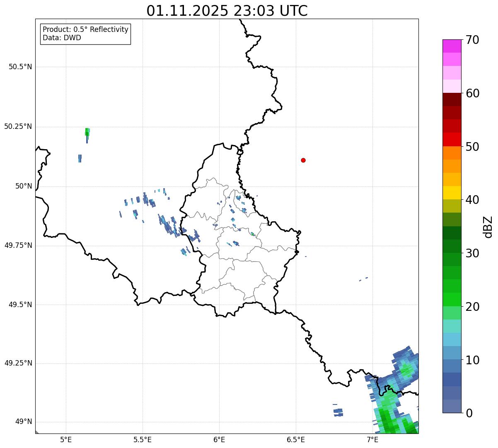Viewport: 498px width, 448px height.
Task: Click the latitude label 50.5°N
Action: (20, 67)
